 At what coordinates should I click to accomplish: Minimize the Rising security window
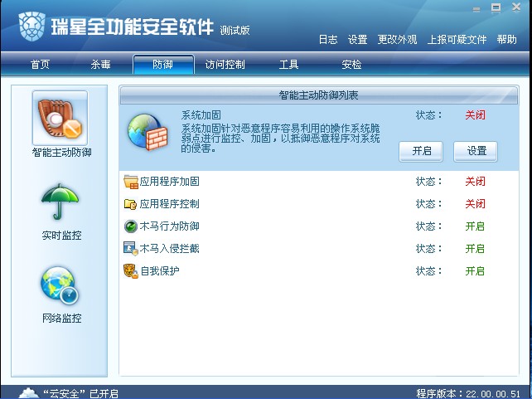[476, 9]
